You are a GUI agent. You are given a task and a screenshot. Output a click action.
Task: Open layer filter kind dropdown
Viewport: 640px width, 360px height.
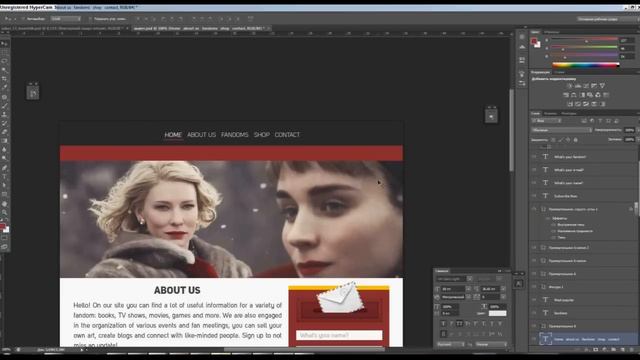(x=547, y=121)
